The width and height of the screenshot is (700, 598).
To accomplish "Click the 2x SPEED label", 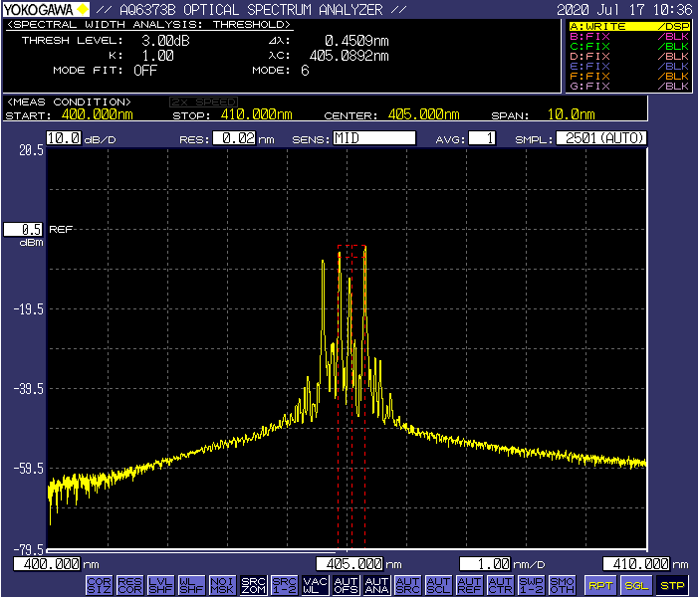I will click(x=202, y=101).
